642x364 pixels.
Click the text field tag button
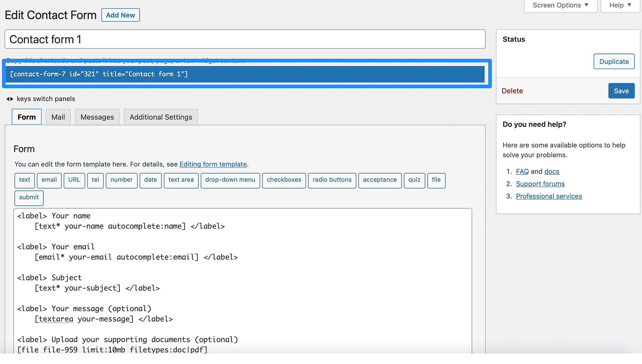click(24, 180)
